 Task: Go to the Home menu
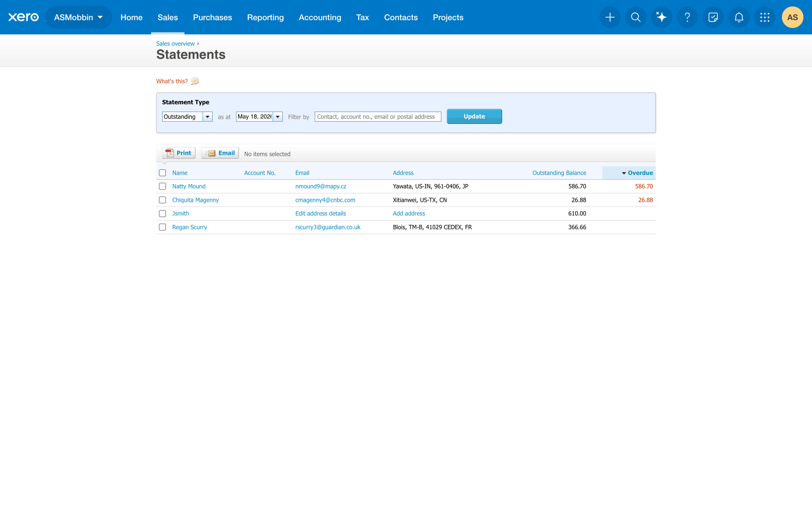(x=132, y=17)
